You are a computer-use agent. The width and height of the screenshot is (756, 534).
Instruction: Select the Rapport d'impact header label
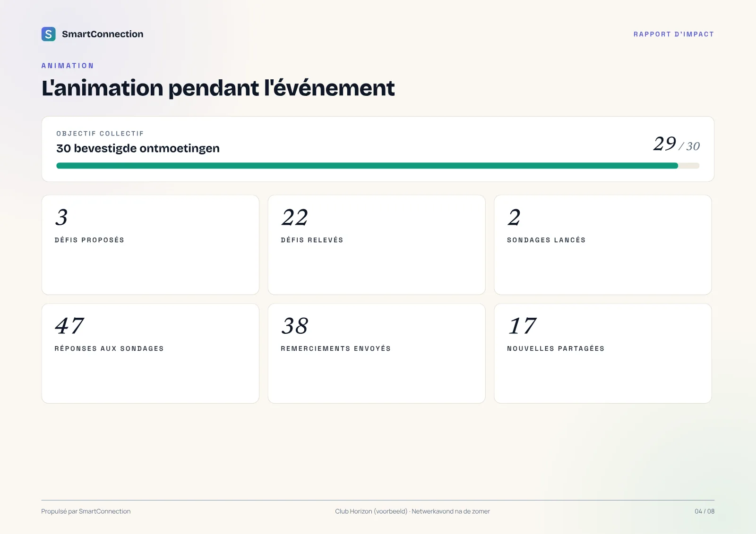674,34
